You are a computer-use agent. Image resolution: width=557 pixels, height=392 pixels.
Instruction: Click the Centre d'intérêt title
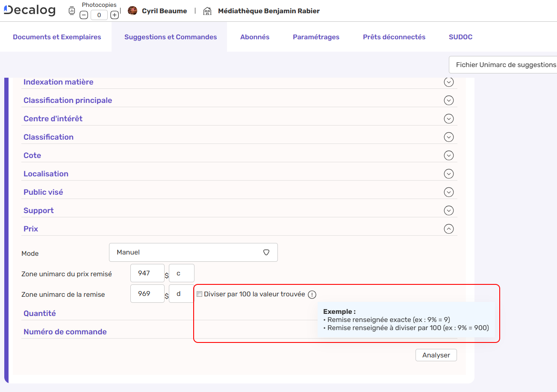point(53,119)
